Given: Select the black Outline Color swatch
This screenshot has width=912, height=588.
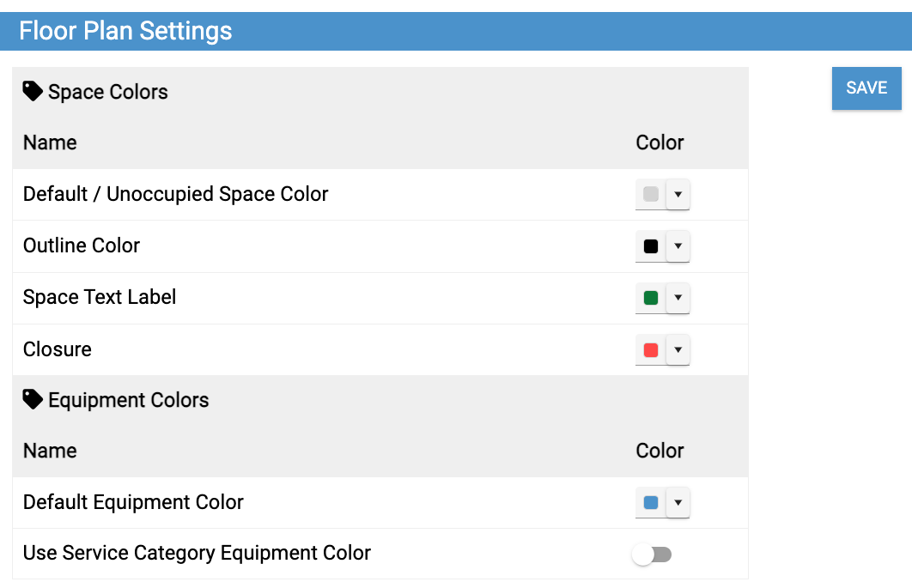Looking at the screenshot, I should [651, 246].
